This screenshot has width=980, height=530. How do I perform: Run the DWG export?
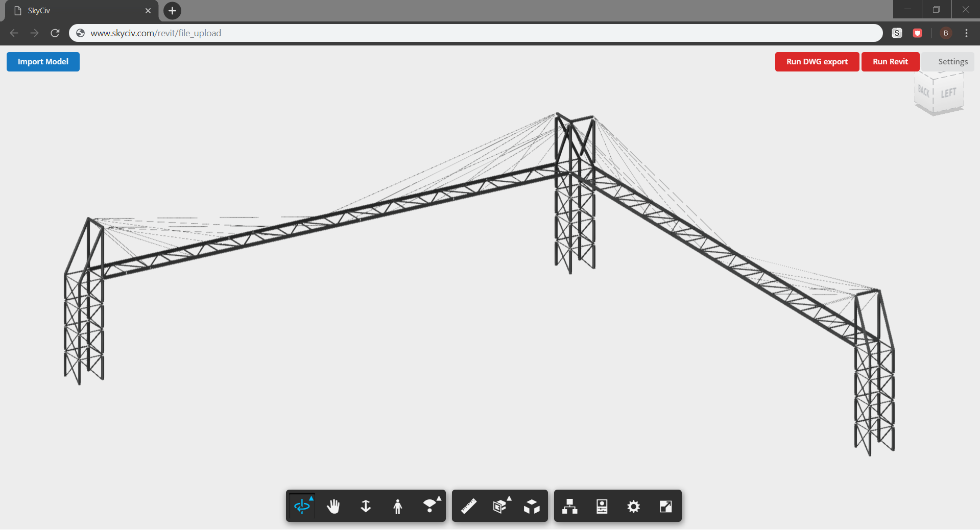pos(816,61)
